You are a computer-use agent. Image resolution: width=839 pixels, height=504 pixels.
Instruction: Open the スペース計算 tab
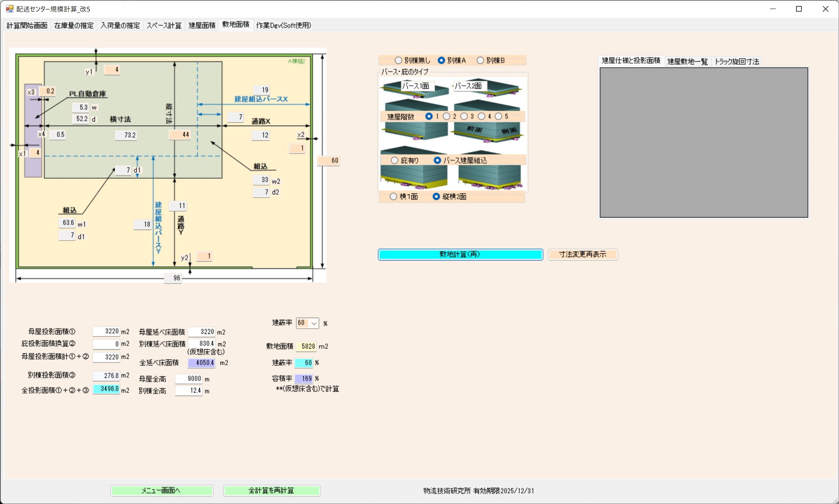(x=164, y=25)
